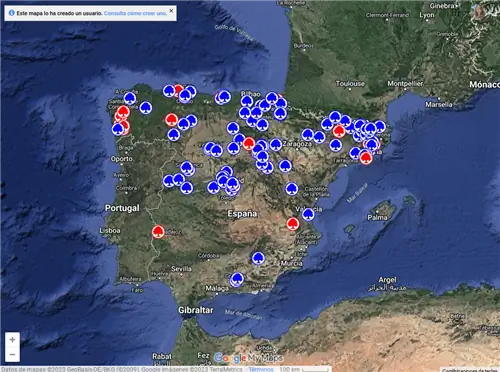Select blue marker south of Zaragoza label
500x372 pixels.
coord(285,166)
